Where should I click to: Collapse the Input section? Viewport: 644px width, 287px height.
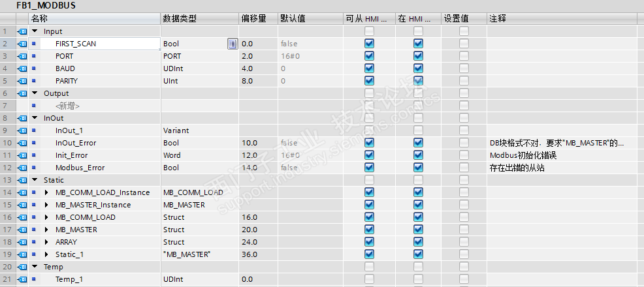tap(35, 31)
